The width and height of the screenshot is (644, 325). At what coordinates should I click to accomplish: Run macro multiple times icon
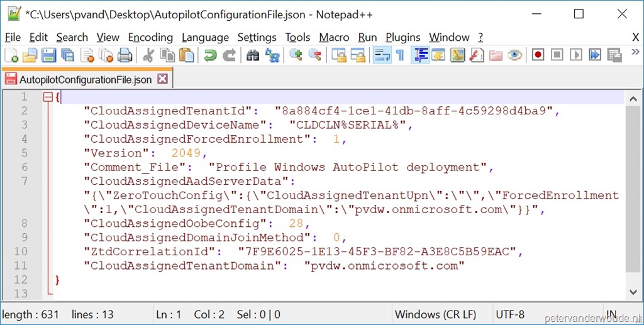(x=595, y=55)
